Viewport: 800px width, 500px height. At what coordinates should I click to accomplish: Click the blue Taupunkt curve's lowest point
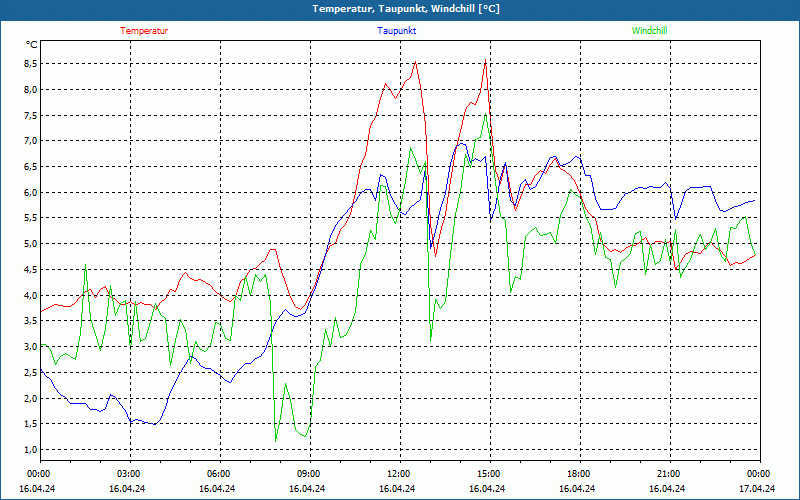click(153, 424)
